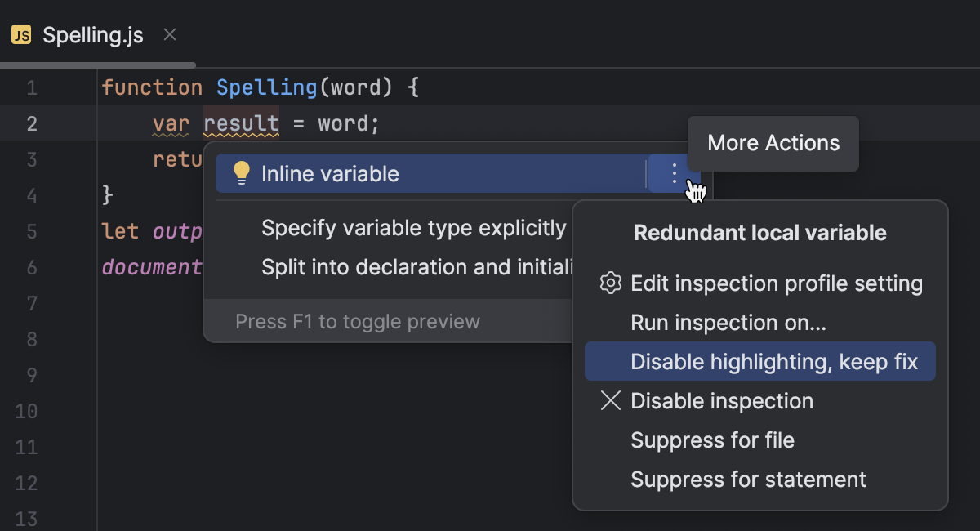Click the gear icon beside Edit inspection profile setting
980x531 pixels.
(609, 283)
